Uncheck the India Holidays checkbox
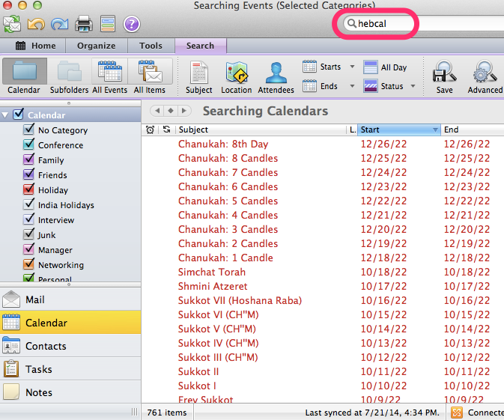This screenshot has height=420, width=504. [28, 204]
